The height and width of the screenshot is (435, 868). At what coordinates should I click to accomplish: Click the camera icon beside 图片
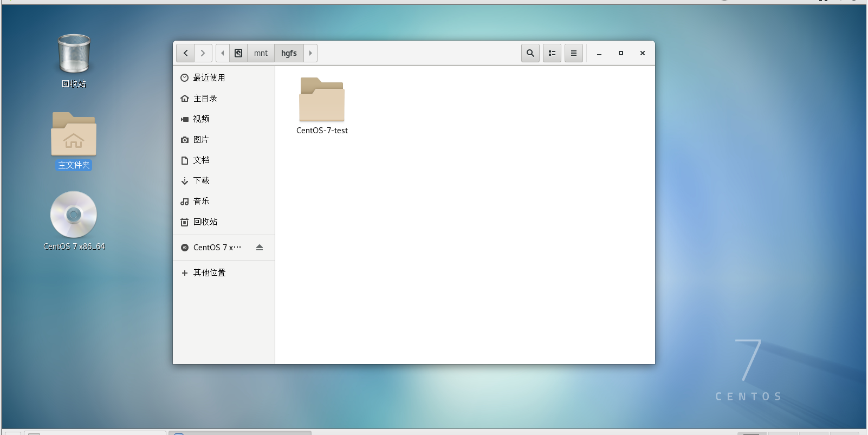(185, 140)
